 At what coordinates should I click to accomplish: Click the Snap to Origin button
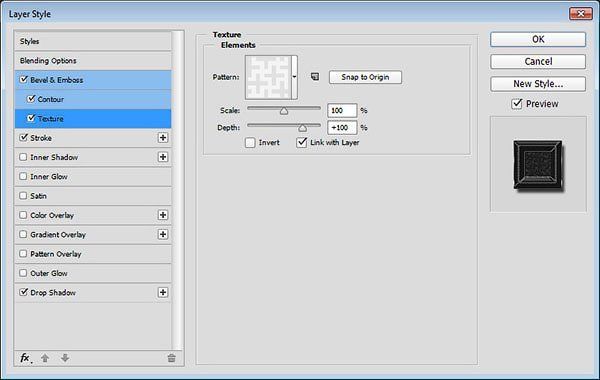[x=365, y=77]
